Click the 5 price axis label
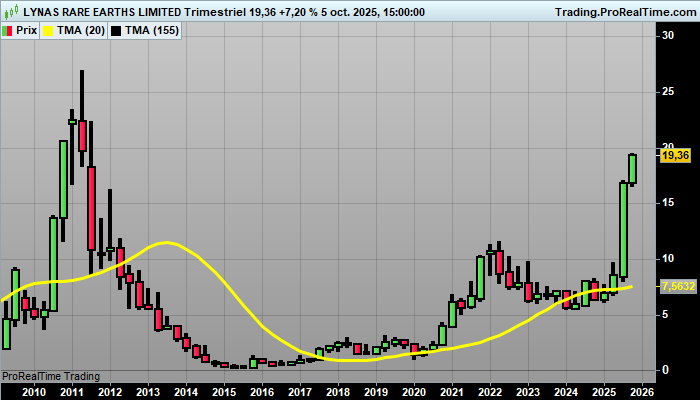Image resolution: width=700 pixels, height=400 pixels. (665, 314)
